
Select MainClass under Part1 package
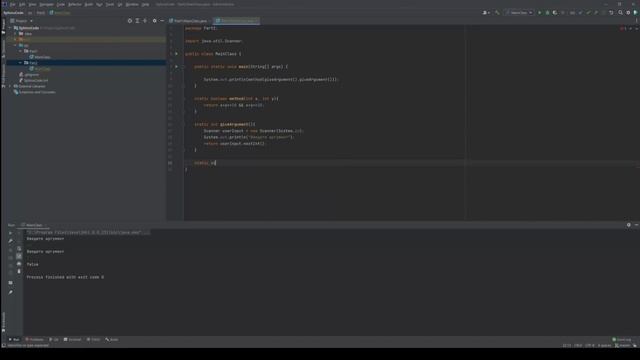(x=40, y=57)
